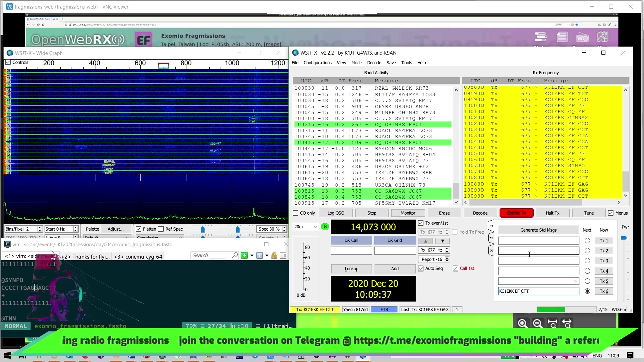Toggle the Menus checkbox

click(x=611, y=213)
